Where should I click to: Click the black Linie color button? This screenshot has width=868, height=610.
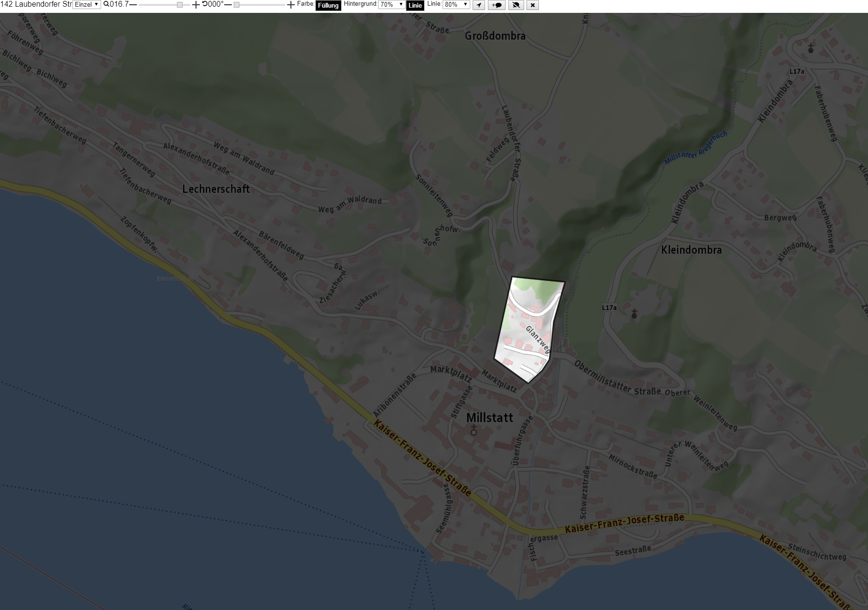point(415,5)
